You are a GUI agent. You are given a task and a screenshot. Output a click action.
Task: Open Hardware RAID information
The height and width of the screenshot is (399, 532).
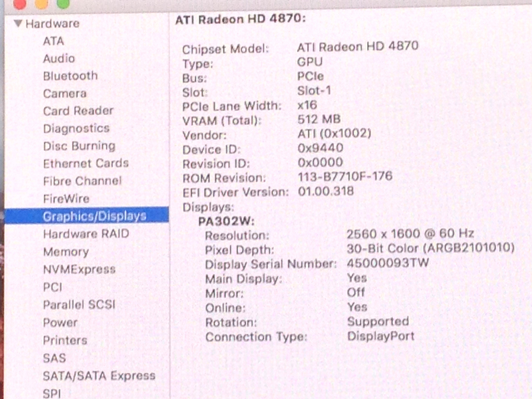[86, 234]
